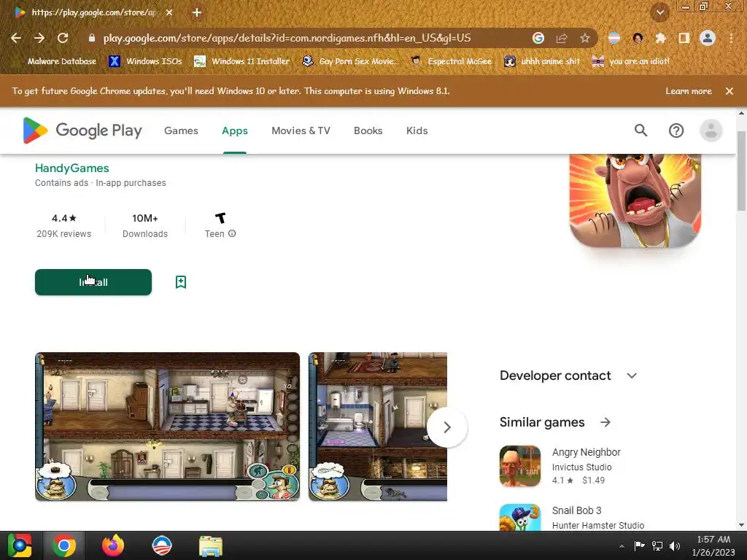Open second gameplay screenshot
The height and width of the screenshot is (560, 747).
point(378,427)
